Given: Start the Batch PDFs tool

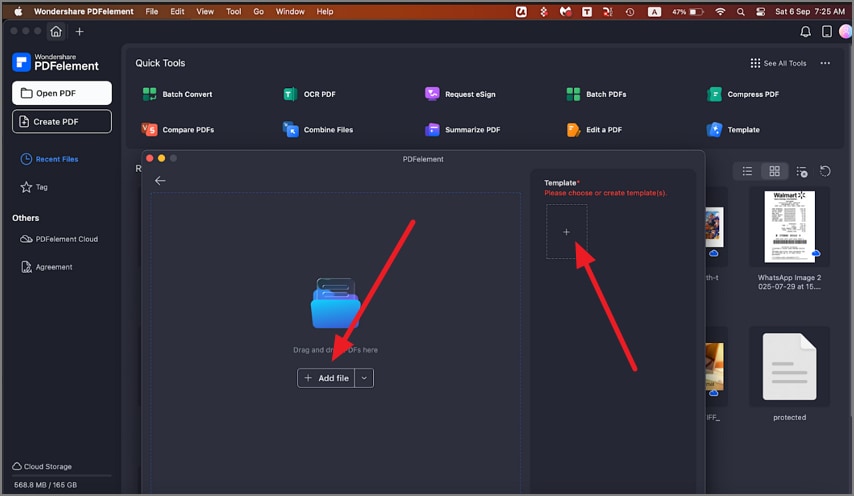Looking at the screenshot, I should [x=596, y=94].
